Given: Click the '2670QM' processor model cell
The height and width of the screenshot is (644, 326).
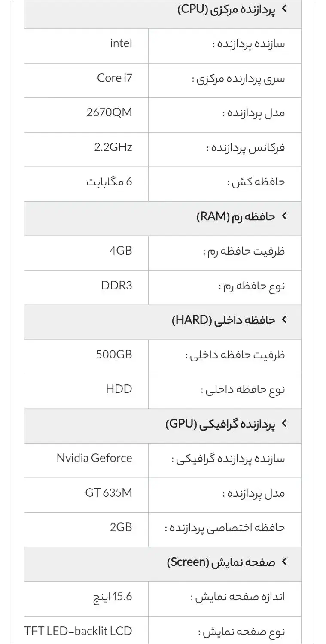Looking at the screenshot, I should [109, 112].
